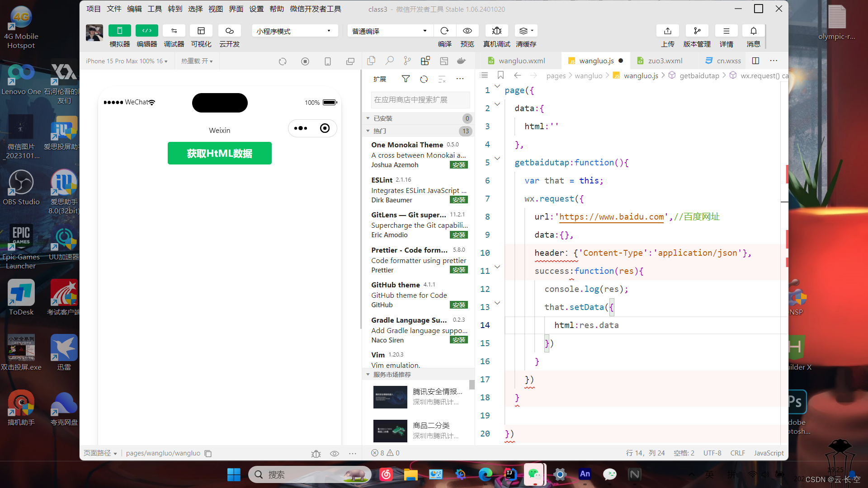Open the source control icon
Image resolution: width=868 pixels, height=488 pixels.
(x=407, y=61)
